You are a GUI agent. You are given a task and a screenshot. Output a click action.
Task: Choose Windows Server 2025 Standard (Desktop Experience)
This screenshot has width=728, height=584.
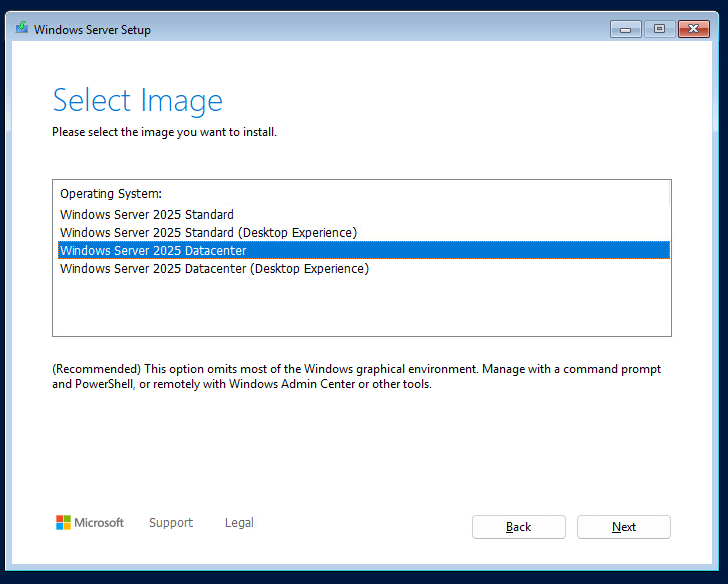click(x=208, y=232)
